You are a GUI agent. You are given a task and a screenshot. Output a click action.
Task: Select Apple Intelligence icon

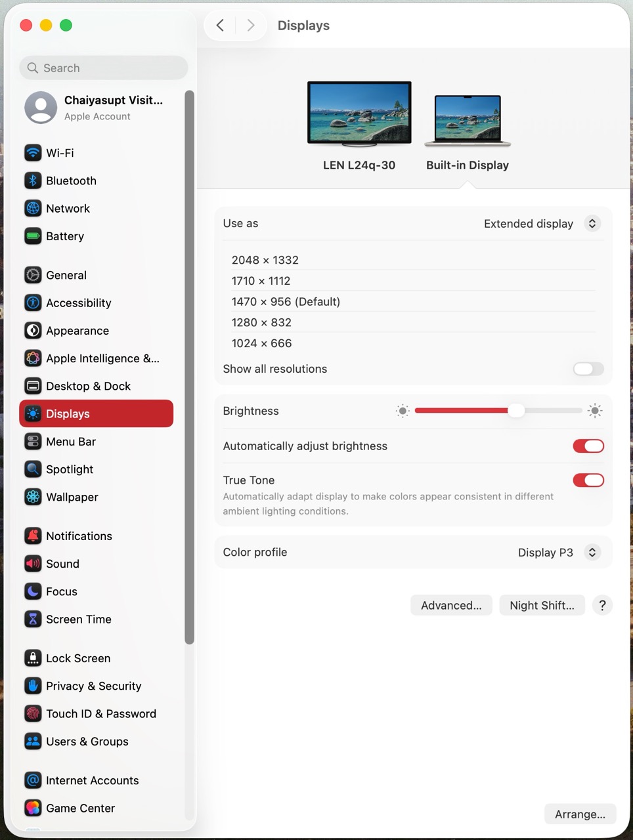[33, 358]
